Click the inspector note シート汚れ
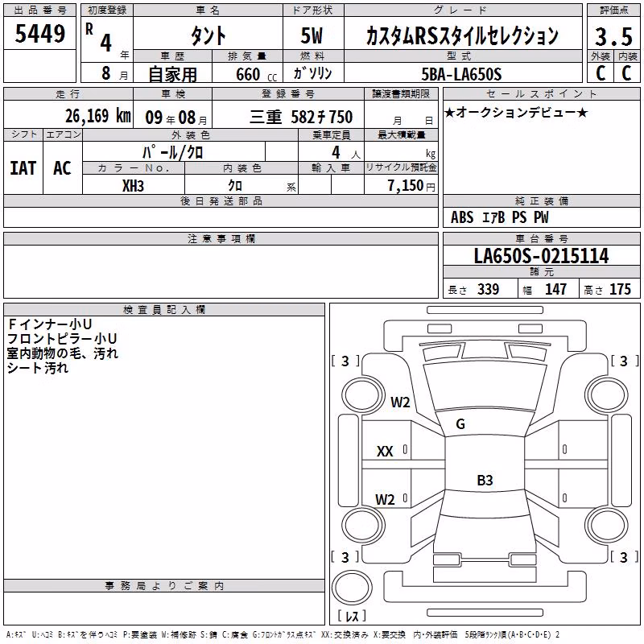This screenshot has height=644, width=644. point(37,368)
